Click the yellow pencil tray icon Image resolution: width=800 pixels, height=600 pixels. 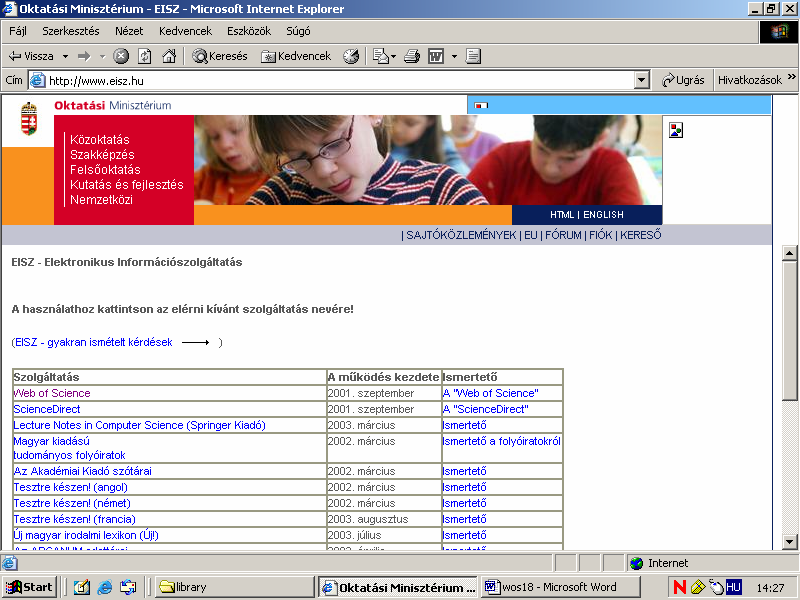[697, 587]
